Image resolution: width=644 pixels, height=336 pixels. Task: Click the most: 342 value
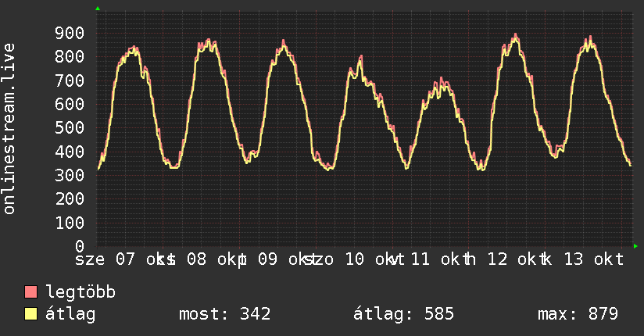tap(224, 314)
